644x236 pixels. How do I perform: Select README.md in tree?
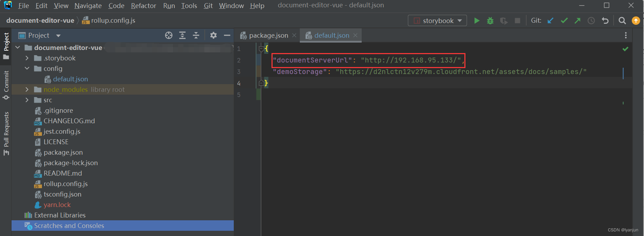pos(63,173)
